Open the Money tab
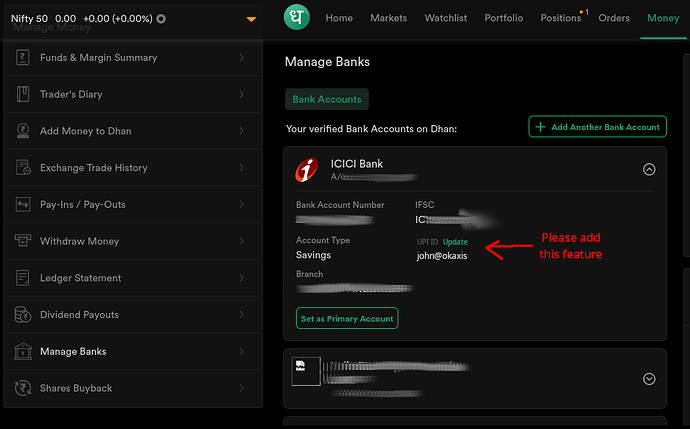Viewport: 690px width, 429px height. point(663,18)
